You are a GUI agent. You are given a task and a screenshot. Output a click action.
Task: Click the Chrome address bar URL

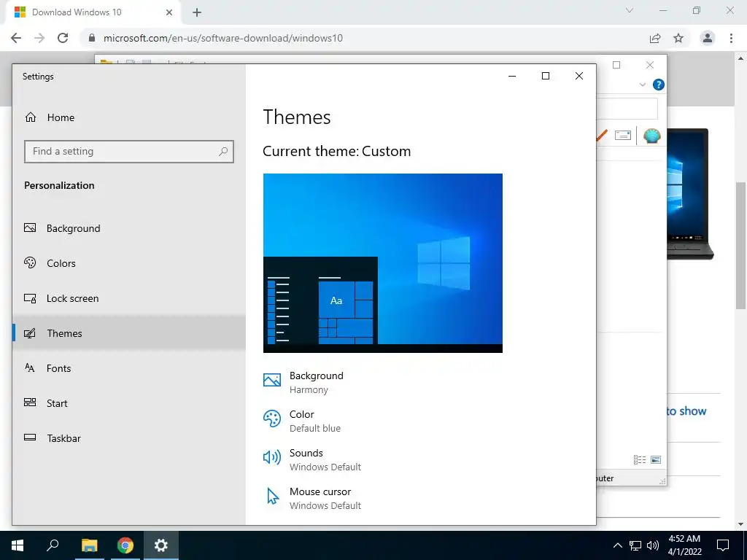tap(223, 38)
